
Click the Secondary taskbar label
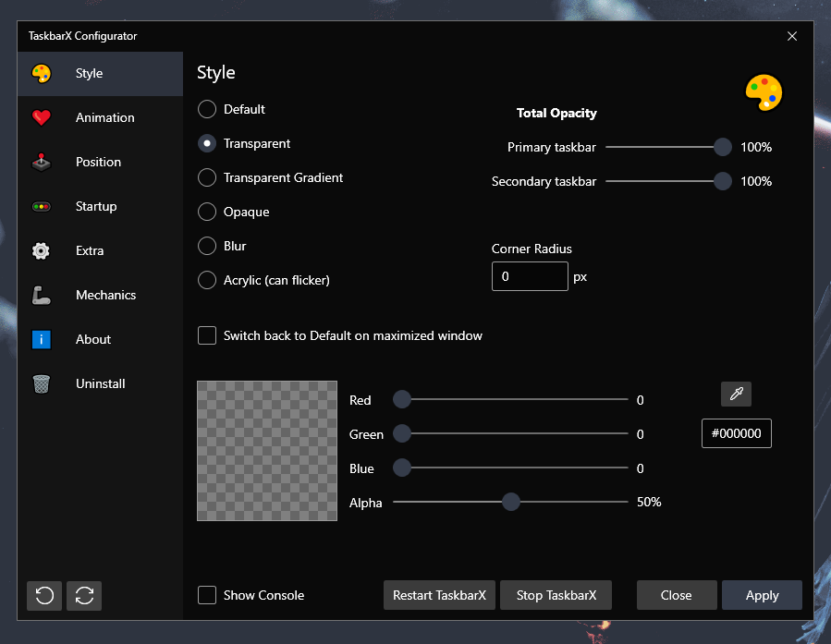[x=544, y=181]
